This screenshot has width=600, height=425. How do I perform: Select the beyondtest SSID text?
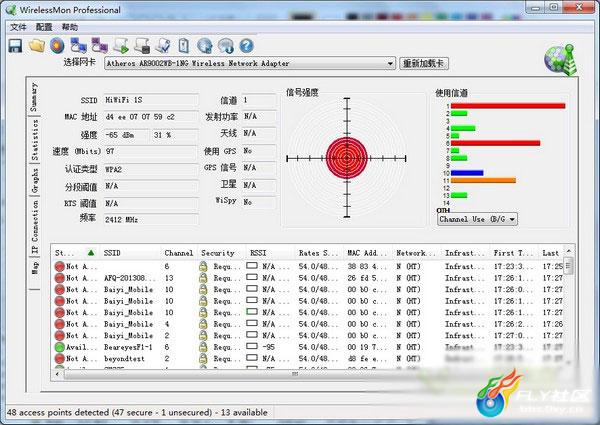pos(124,359)
